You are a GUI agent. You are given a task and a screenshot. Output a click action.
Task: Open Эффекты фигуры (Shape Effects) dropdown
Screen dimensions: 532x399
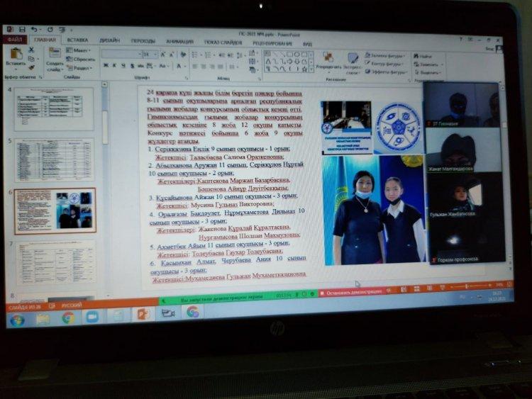click(385, 72)
